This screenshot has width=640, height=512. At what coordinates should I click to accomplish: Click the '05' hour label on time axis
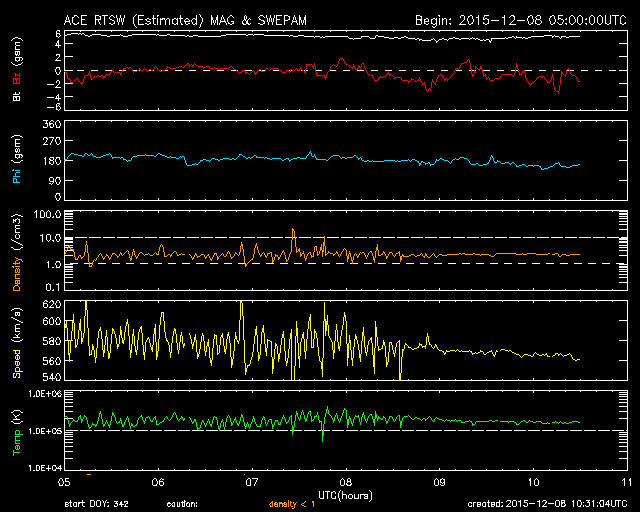64,483
